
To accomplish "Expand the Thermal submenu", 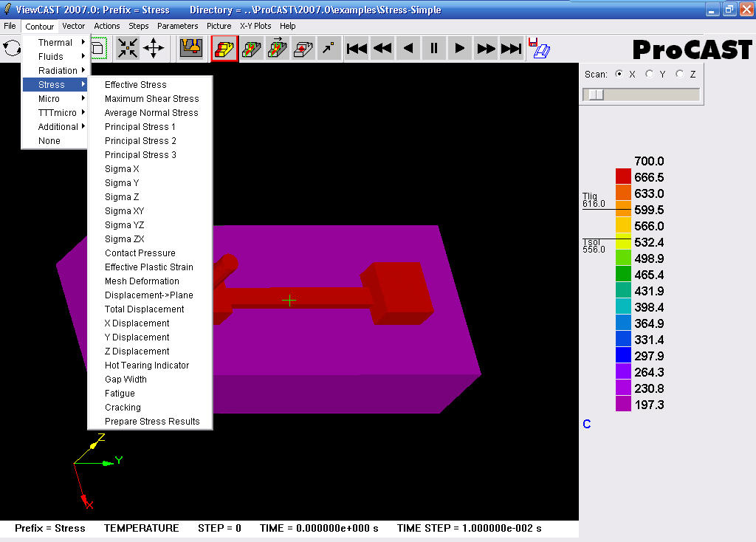I will (x=55, y=42).
